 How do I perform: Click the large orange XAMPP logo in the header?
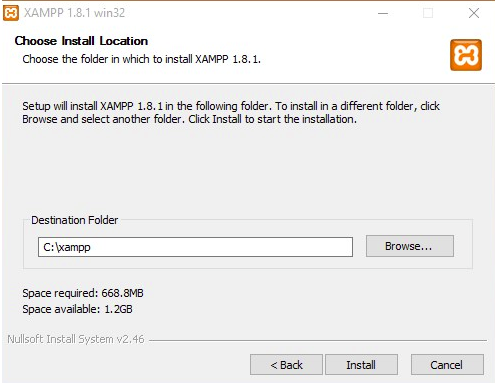point(466,55)
